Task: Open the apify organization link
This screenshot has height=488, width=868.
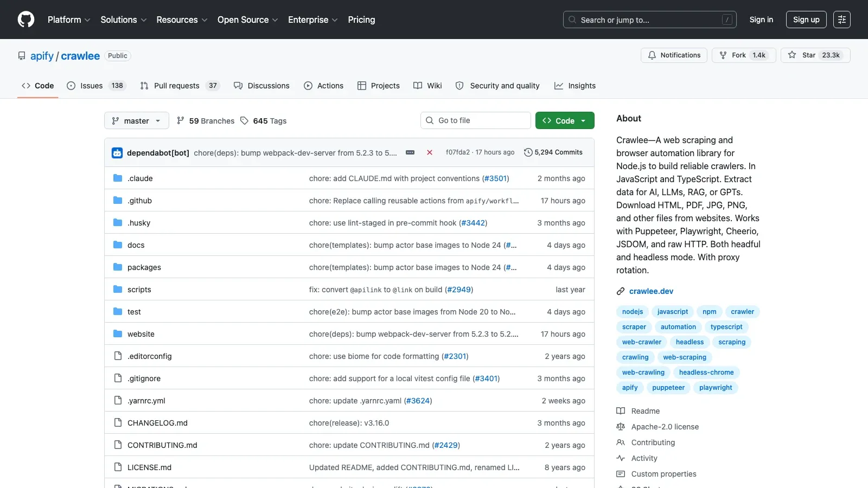Action: (42, 56)
